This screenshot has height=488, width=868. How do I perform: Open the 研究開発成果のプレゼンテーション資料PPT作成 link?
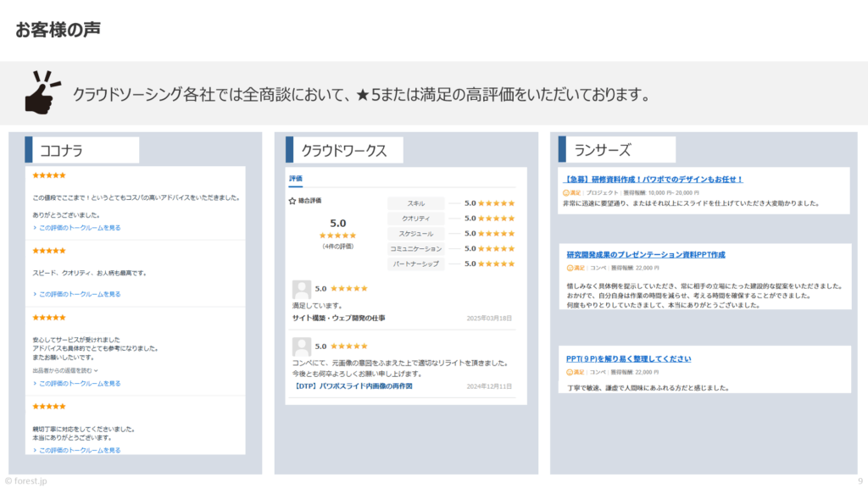(645, 255)
